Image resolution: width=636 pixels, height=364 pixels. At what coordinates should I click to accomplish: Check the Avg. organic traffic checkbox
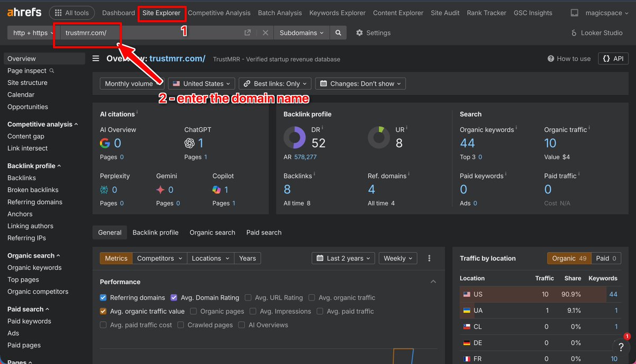coord(312,298)
